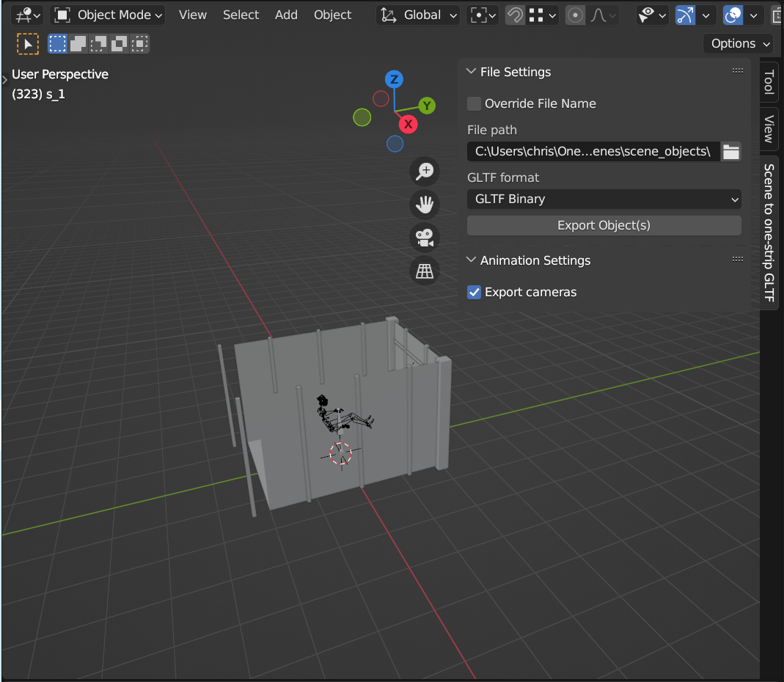Toggle the orthographic grid projection icon
Viewport: 784px width, 682px height.
[425, 270]
